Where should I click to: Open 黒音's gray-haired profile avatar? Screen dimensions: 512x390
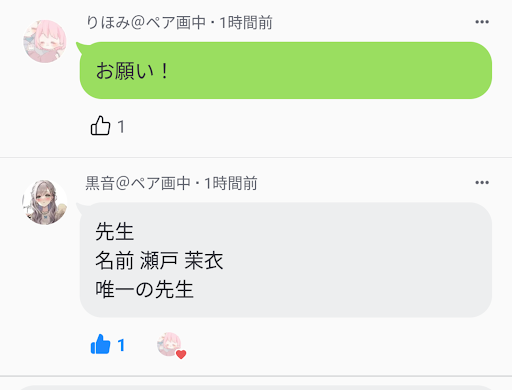(x=45, y=202)
